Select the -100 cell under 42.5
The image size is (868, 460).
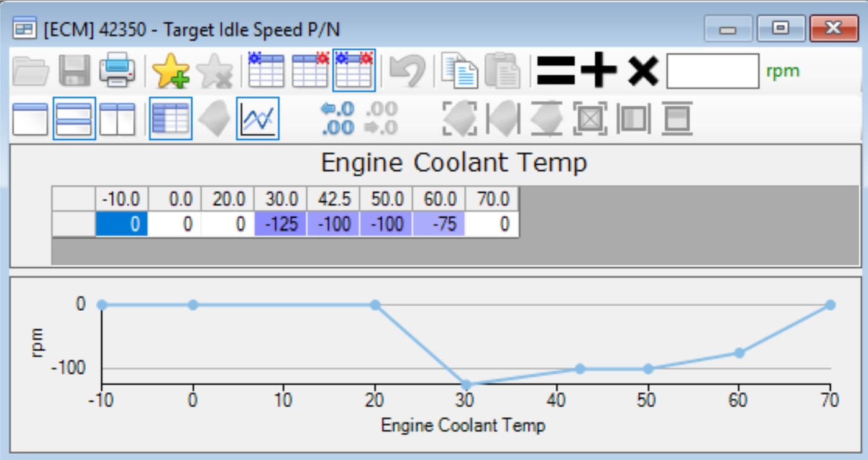coord(333,224)
